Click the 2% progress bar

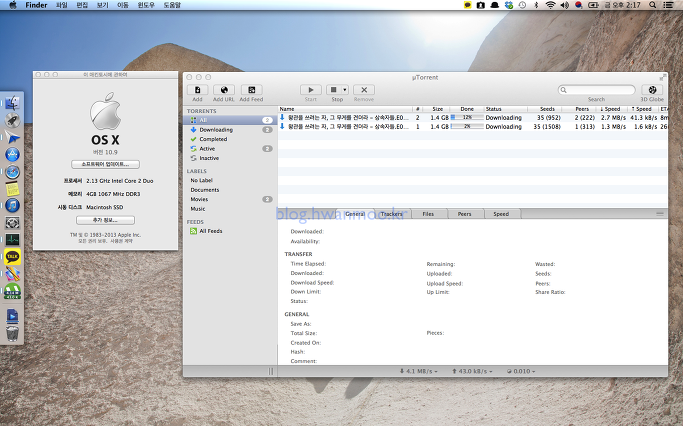pos(467,126)
